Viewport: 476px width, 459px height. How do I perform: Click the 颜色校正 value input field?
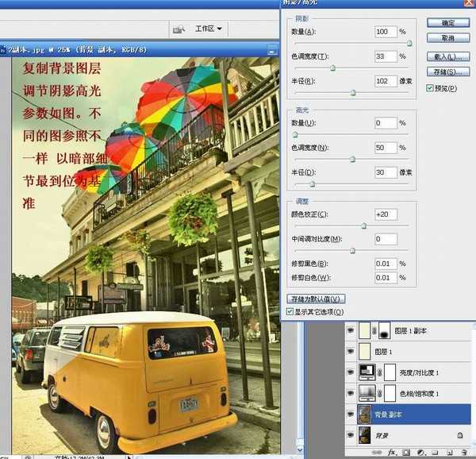pos(386,214)
